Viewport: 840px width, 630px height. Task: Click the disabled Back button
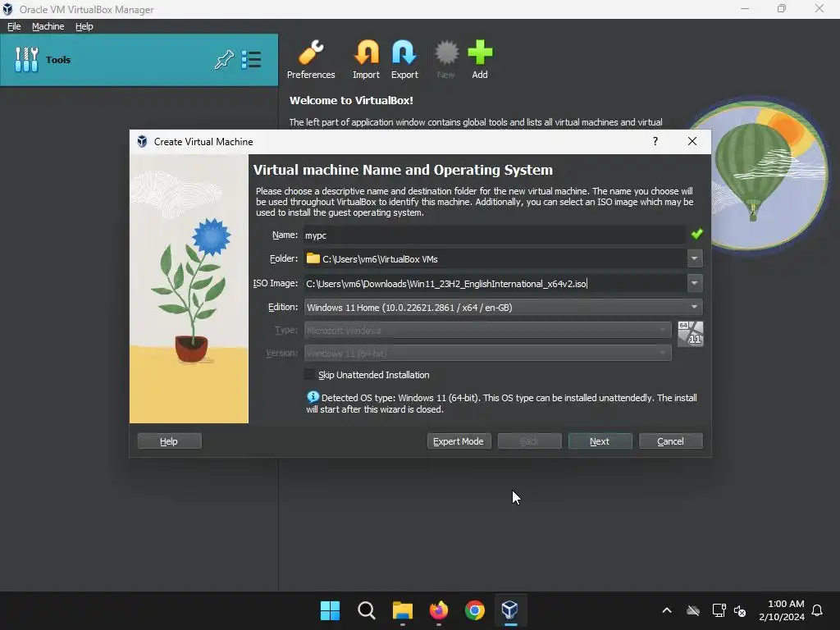pos(529,441)
